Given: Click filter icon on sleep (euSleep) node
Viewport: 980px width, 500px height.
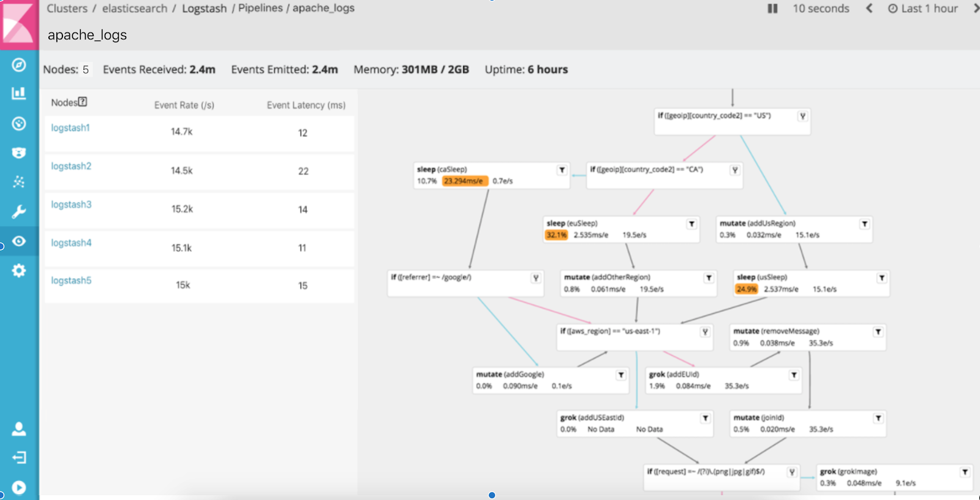Looking at the screenshot, I should click(x=692, y=224).
